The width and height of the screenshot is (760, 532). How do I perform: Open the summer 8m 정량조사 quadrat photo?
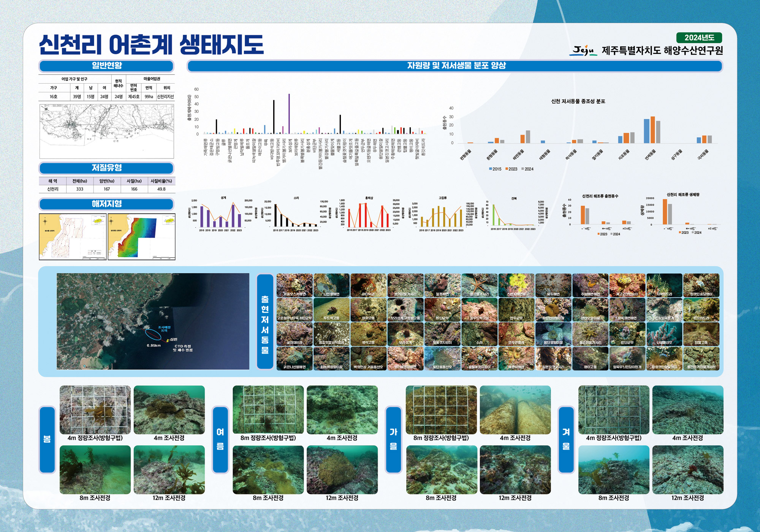tap(268, 410)
